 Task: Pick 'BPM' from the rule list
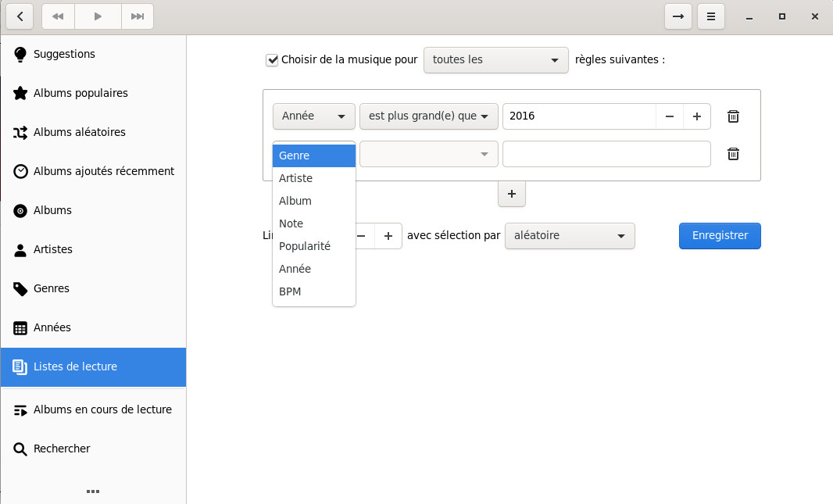coord(290,291)
